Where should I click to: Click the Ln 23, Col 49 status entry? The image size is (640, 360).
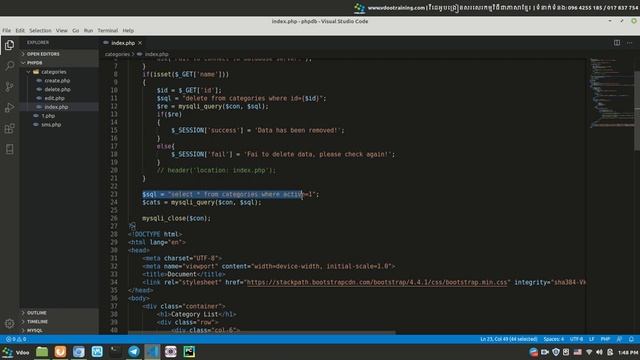click(509, 339)
